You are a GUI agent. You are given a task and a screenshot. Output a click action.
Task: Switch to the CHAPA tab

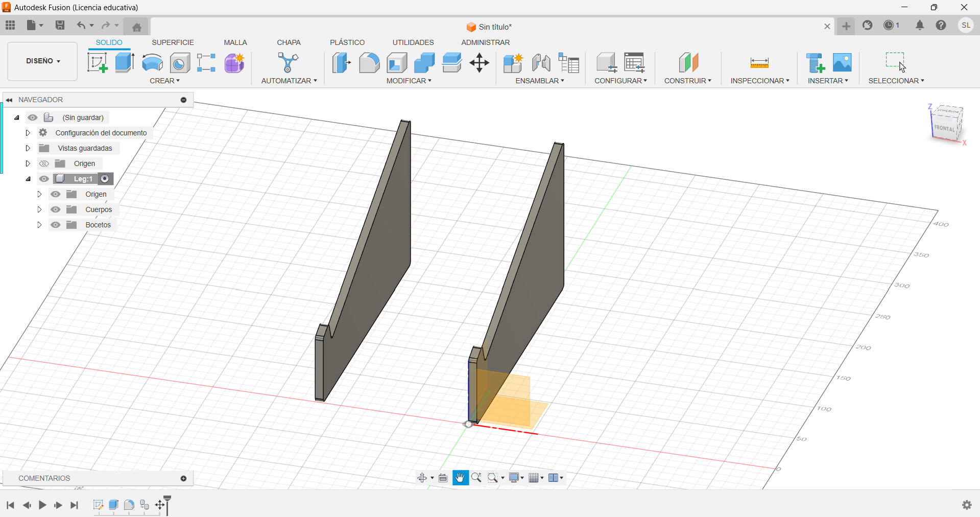(289, 42)
